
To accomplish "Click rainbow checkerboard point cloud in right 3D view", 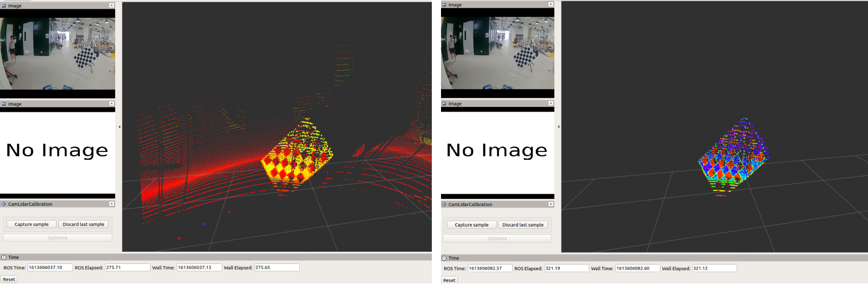I will pyautogui.click(x=733, y=156).
